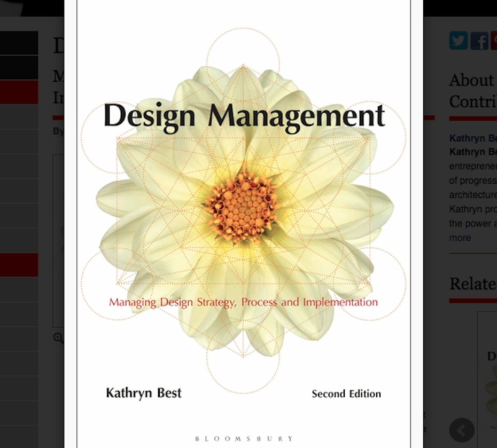
Task: Expand contributor bio with the 'more' link
Action: pos(460,238)
